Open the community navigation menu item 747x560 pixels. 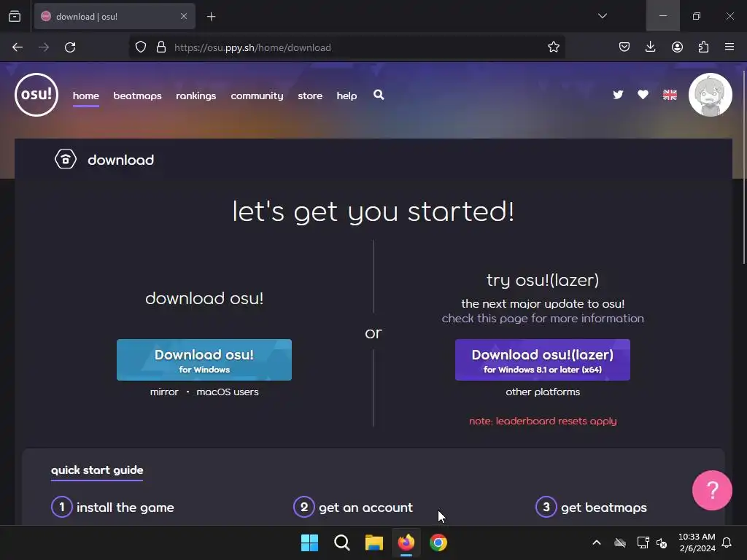tap(257, 96)
